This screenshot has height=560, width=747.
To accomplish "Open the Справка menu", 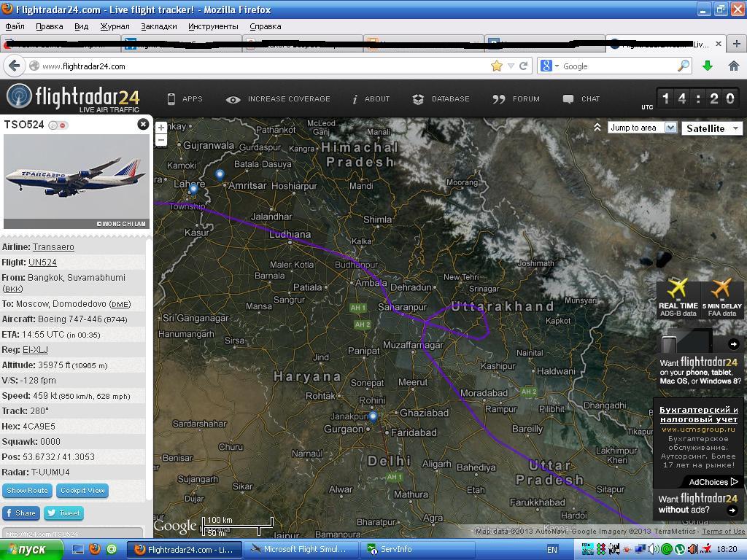I will point(266,26).
